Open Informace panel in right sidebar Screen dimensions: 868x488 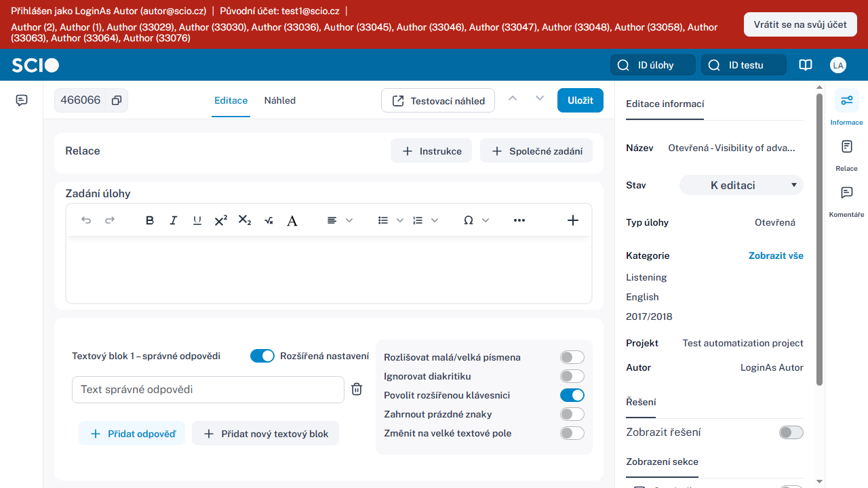click(846, 107)
